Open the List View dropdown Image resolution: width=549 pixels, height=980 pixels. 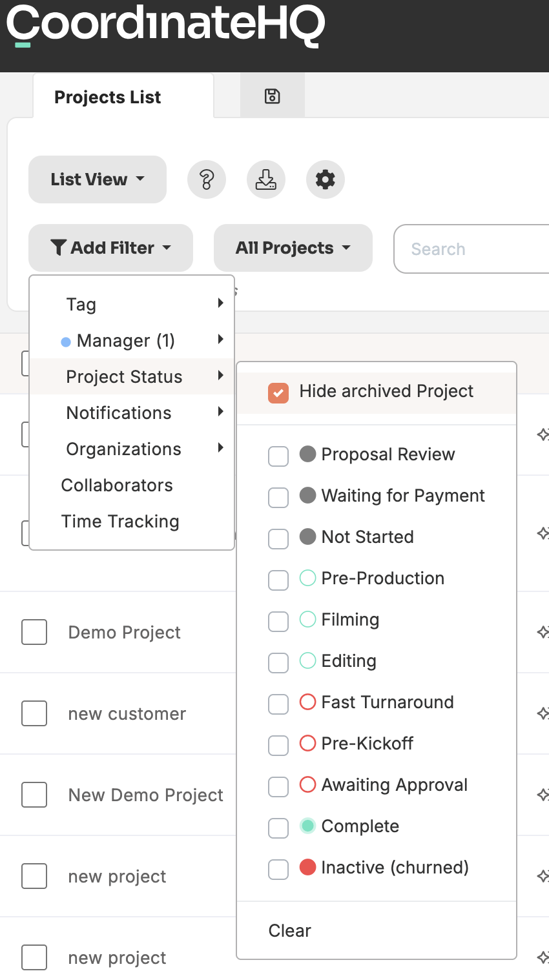(98, 179)
